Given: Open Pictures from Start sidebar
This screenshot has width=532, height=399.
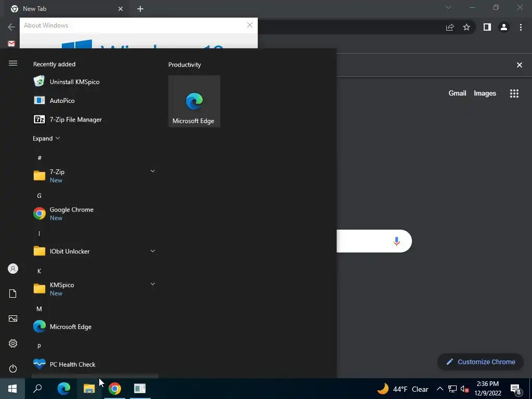Looking at the screenshot, I should pyautogui.click(x=13, y=318).
